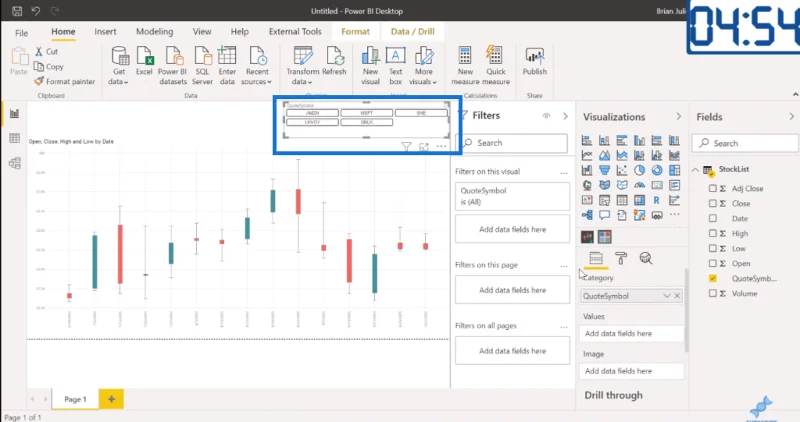Image resolution: width=800 pixels, height=422 pixels.
Task: Select the AMZN chiclet slicer button
Action: pos(312,113)
